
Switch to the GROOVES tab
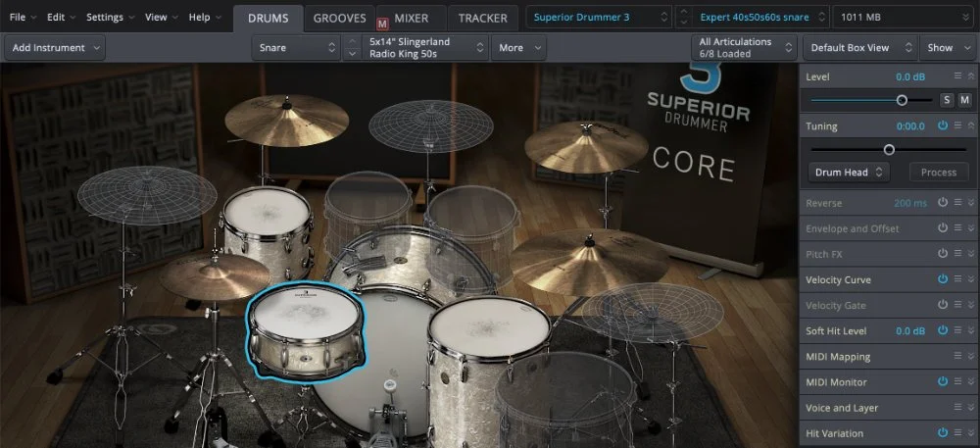coord(339,18)
